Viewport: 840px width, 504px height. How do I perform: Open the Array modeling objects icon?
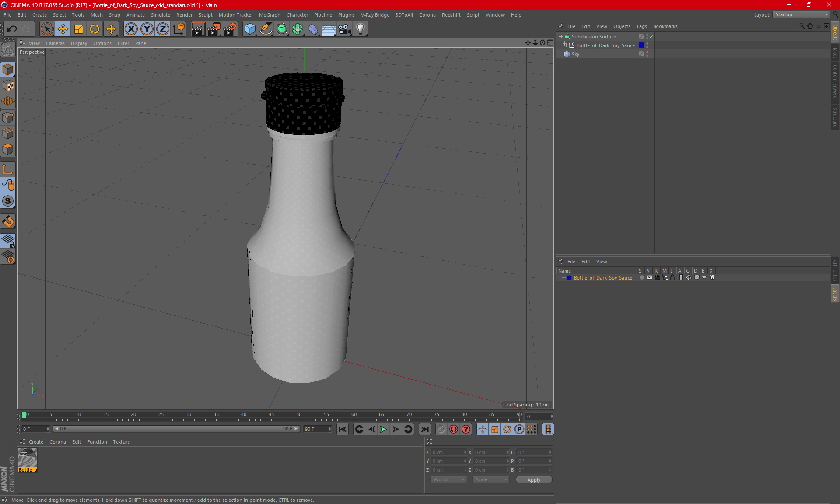coord(297,29)
